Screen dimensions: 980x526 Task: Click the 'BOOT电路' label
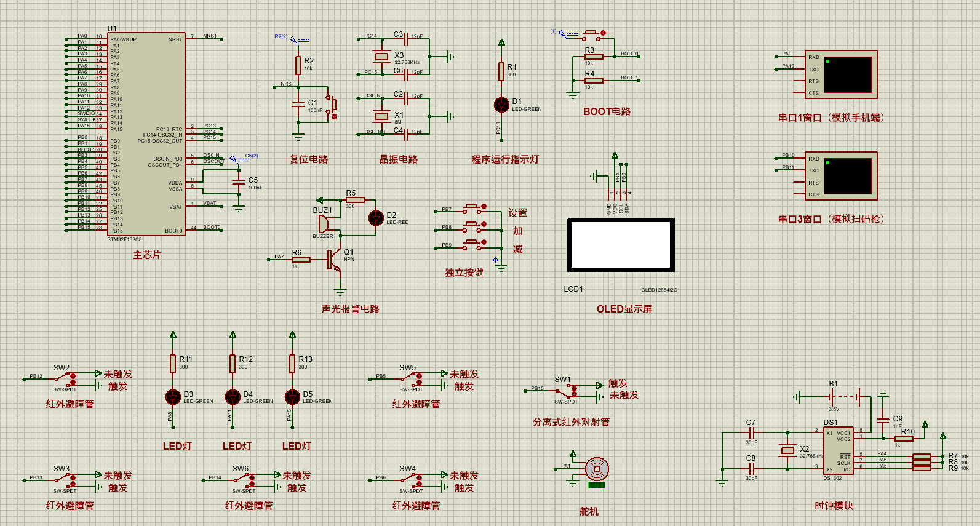coord(607,111)
